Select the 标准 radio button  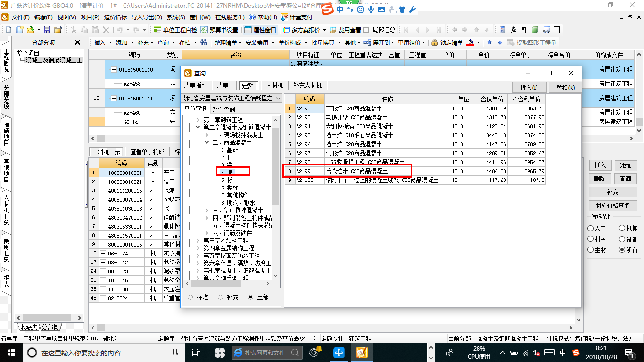(x=190, y=297)
